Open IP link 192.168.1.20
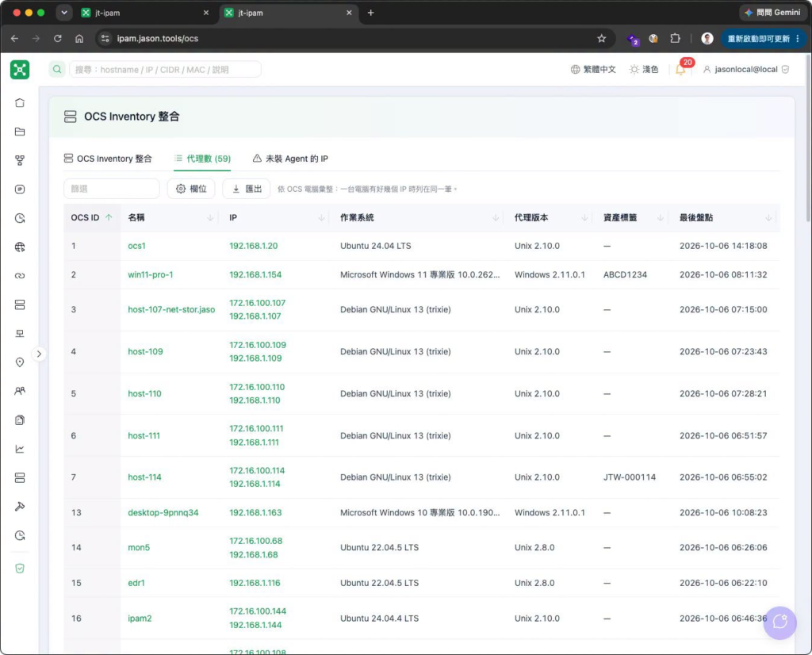The width and height of the screenshot is (812, 655). point(253,246)
